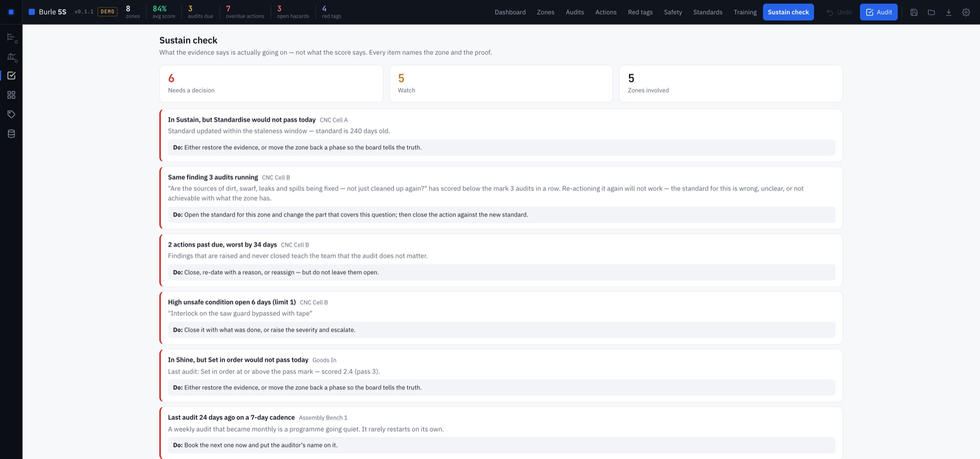Click the download arrow icon
The width and height of the screenshot is (980, 459).
tap(949, 12)
